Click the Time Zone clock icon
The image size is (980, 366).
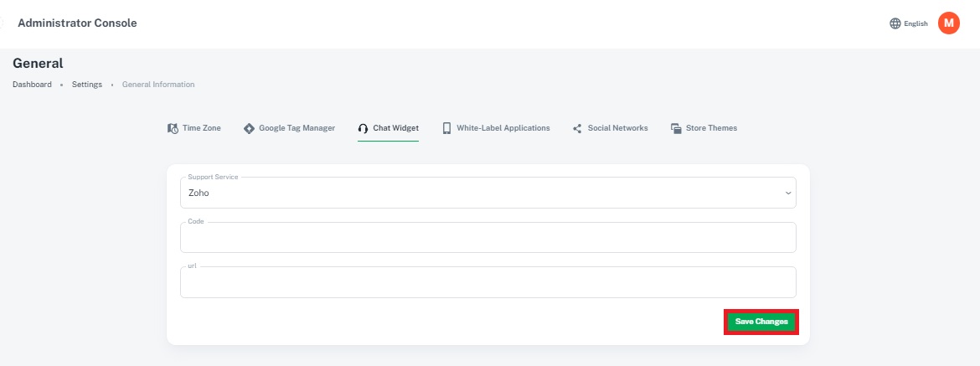173,128
